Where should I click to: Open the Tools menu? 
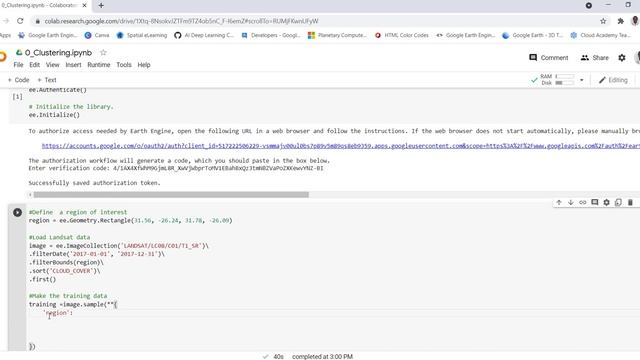pyautogui.click(x=124, y=65)
